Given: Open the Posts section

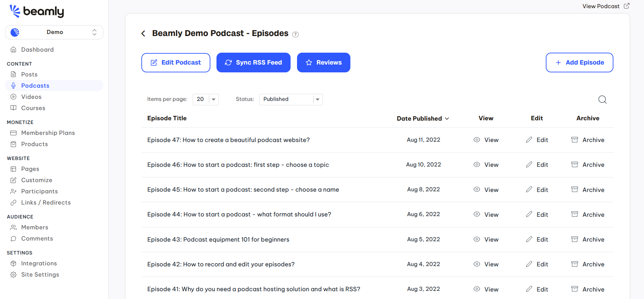Looking at the screenshot, I should pyautogui.click(x=29, y=74).
